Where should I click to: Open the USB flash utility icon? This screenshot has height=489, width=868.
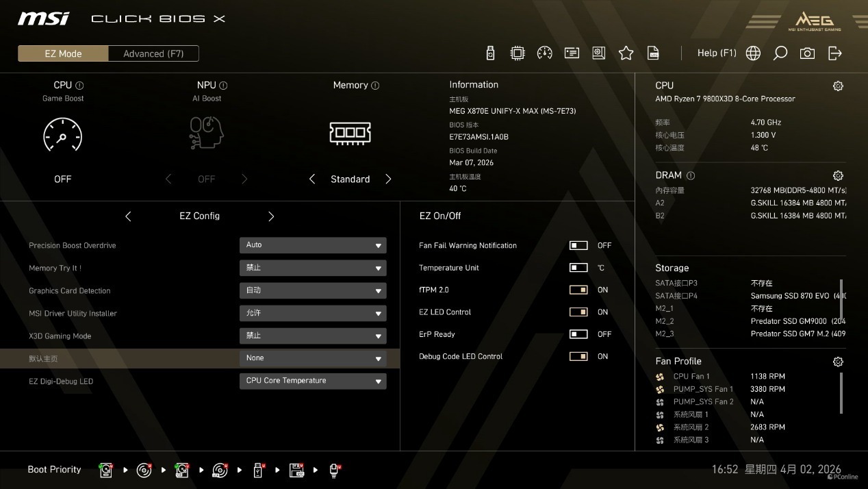tap(490, 53)
